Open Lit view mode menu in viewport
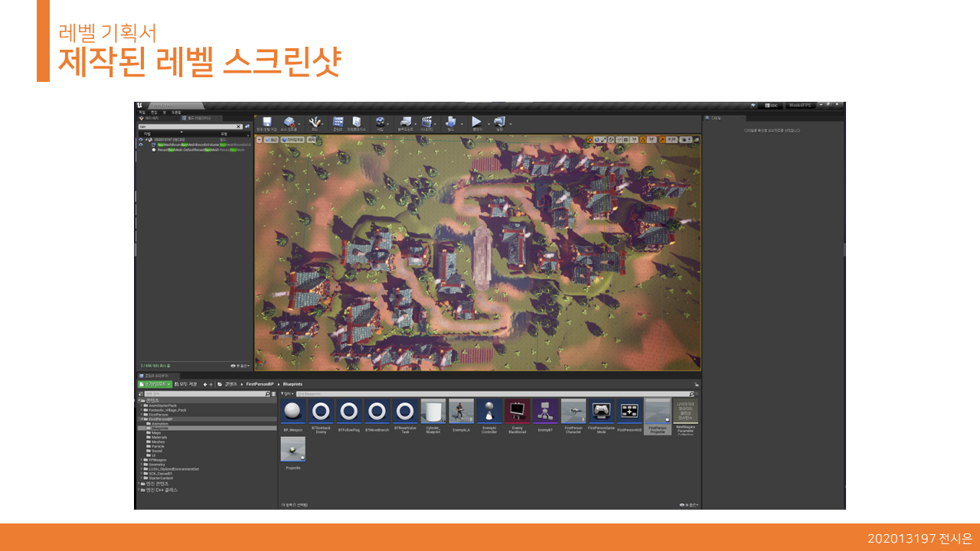Screen dimensions: 980x551 [292, 140]
